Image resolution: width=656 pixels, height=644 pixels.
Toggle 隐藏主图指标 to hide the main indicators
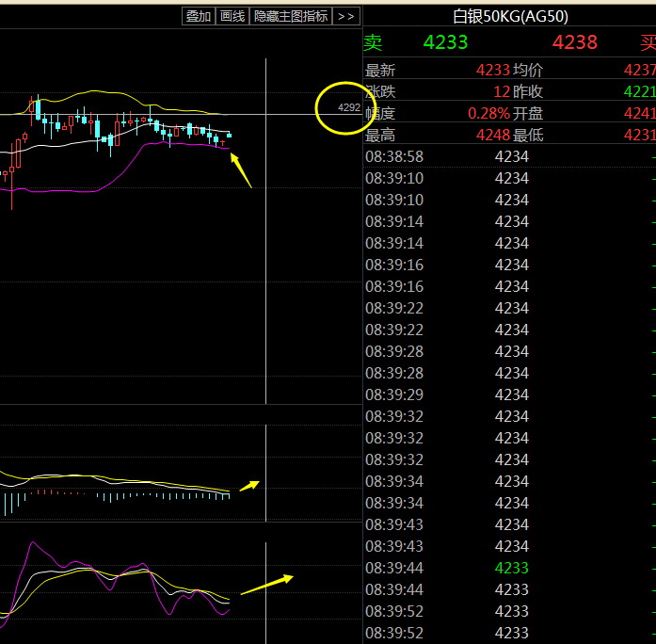291,16
